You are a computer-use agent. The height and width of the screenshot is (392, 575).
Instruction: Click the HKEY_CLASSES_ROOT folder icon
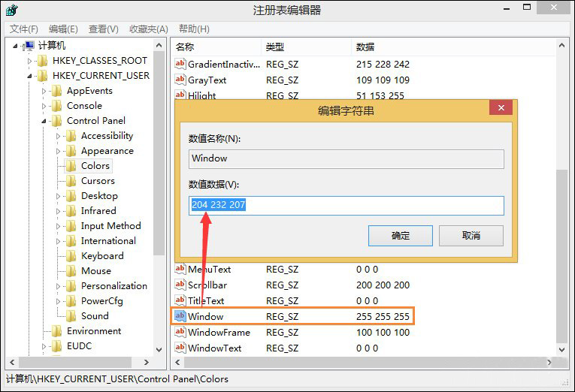pos(43,61)
